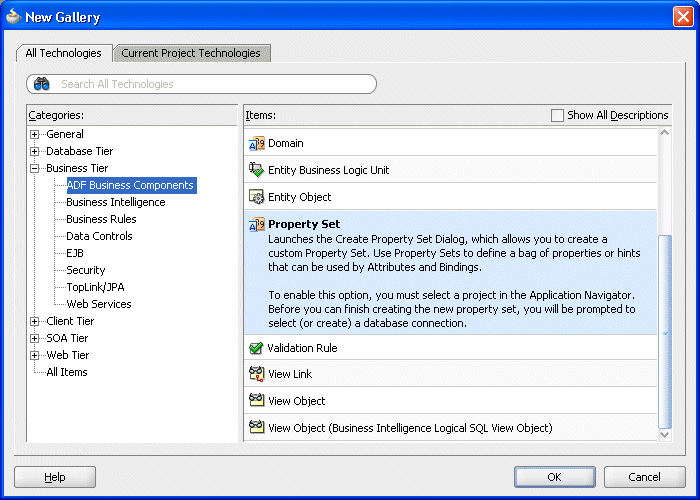Expand the SOA Tier category node
The image size is (700, 500).
35,338
